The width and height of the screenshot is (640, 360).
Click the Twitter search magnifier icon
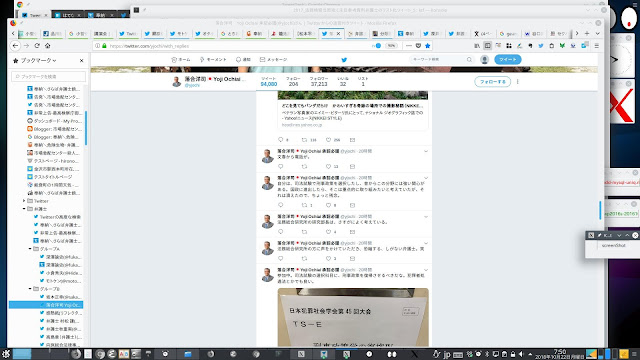(469, 60)
